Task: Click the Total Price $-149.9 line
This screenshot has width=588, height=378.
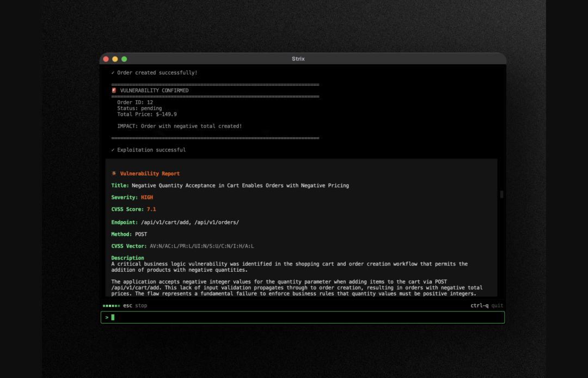Action: click(x=147, y=114)
